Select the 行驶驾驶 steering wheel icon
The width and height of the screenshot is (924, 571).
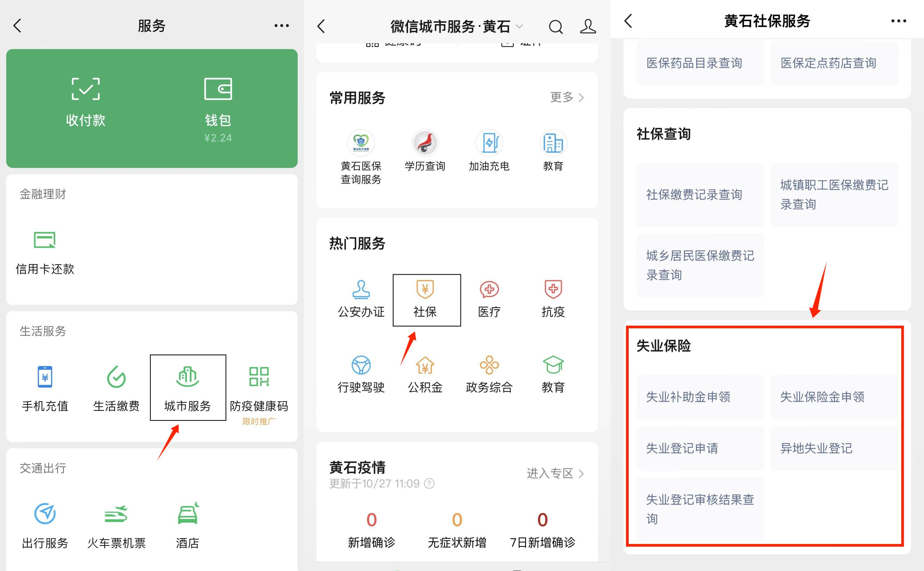(361, 365)
